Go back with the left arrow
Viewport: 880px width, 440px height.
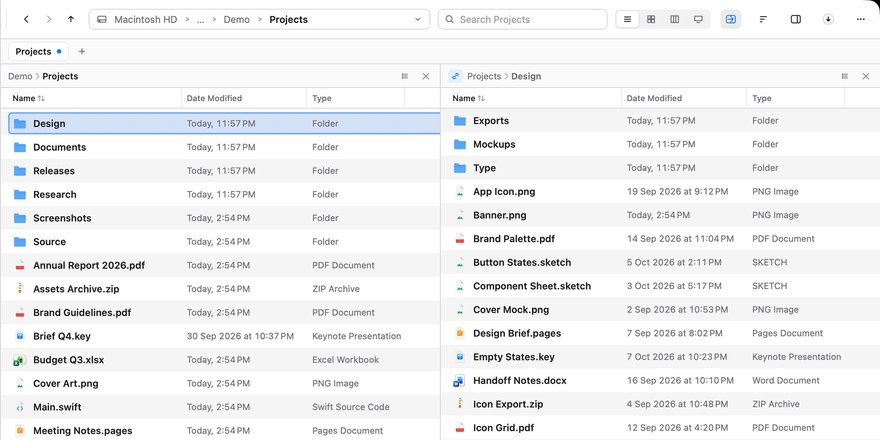point(26,19)
